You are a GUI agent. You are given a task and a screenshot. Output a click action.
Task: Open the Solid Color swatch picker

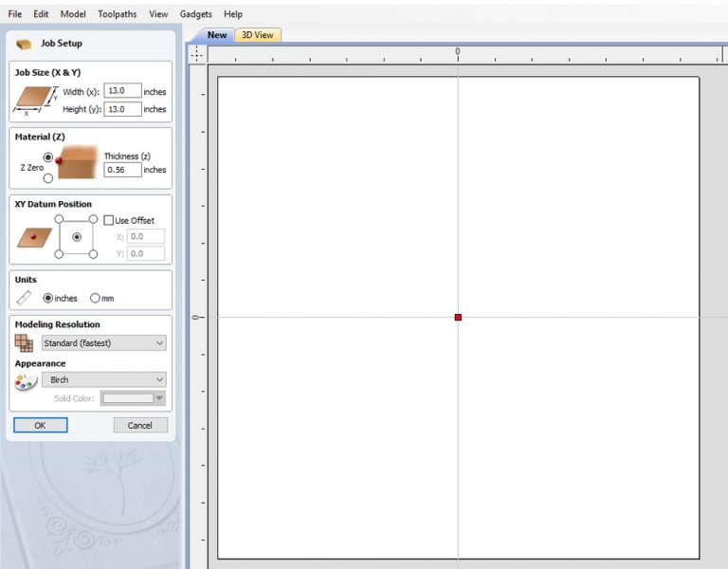[133, 398]
